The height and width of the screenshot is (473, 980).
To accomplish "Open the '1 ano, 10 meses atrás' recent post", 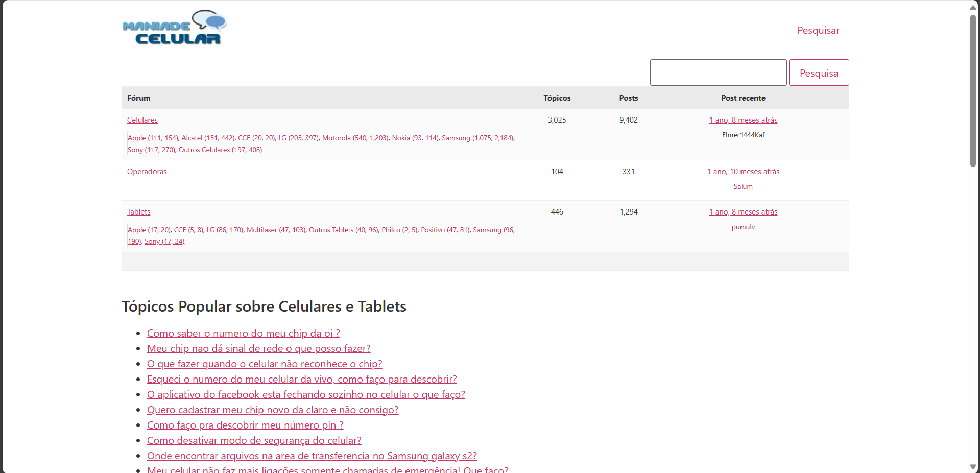I will (x=743, y=172).
